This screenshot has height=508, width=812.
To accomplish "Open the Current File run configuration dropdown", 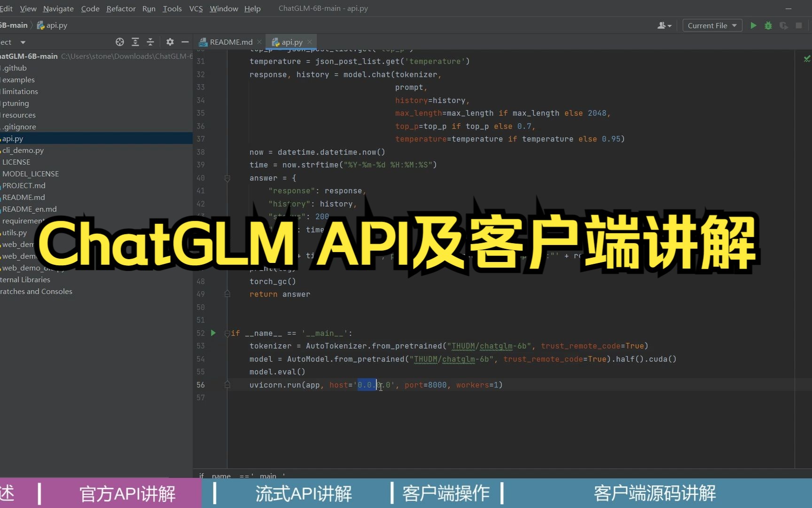I will 712,25.
